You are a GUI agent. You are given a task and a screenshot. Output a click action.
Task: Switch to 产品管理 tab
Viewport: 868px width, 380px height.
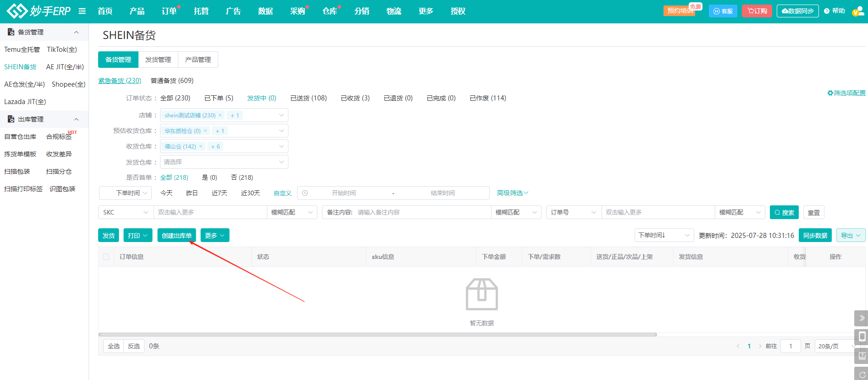[198, 60]
